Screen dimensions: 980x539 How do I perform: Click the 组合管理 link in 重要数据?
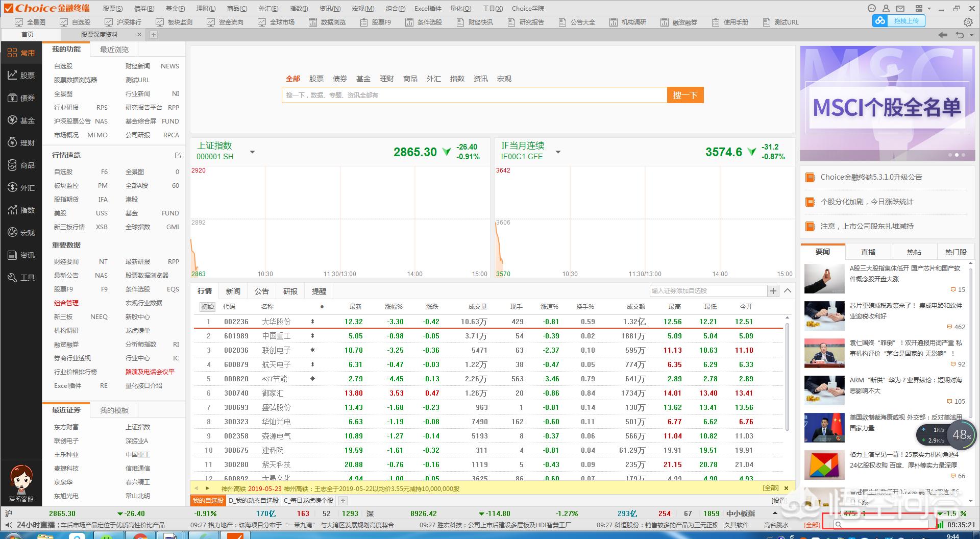66,303
